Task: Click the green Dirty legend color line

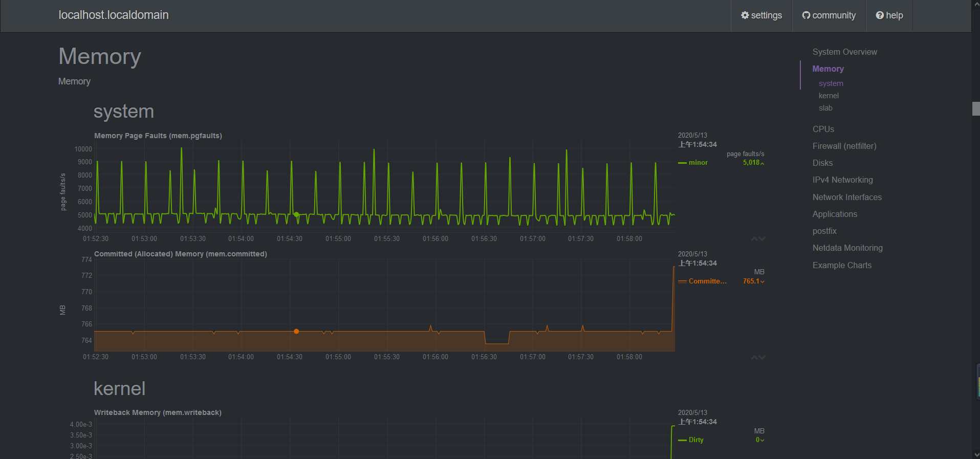Action: [682, 441]
